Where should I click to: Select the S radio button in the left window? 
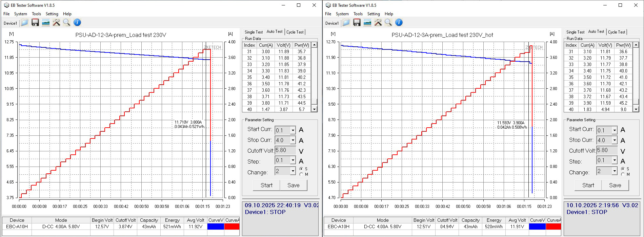pos(301,169)
